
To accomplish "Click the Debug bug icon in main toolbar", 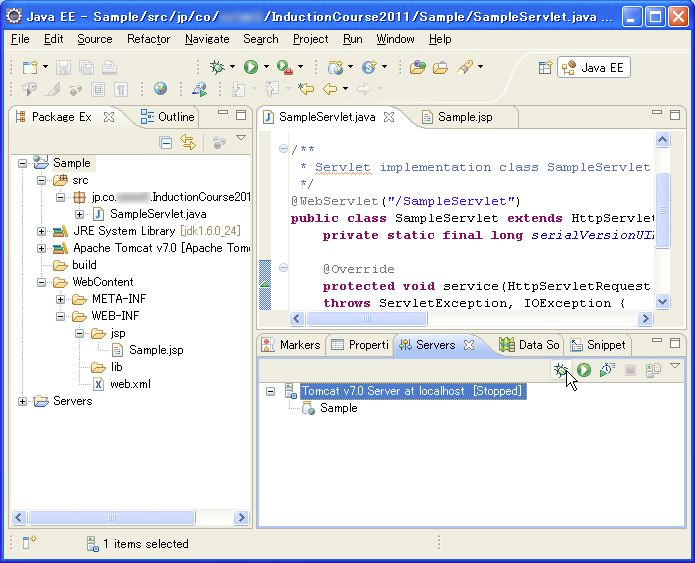I will click(217, 67).
